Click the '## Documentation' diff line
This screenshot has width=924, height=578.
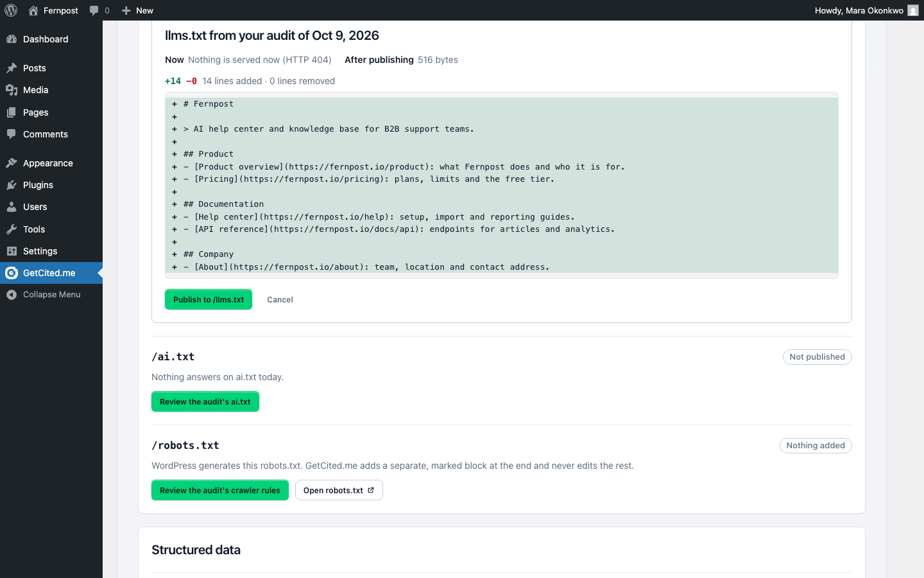pyautogui.click(x=502, y=204)
